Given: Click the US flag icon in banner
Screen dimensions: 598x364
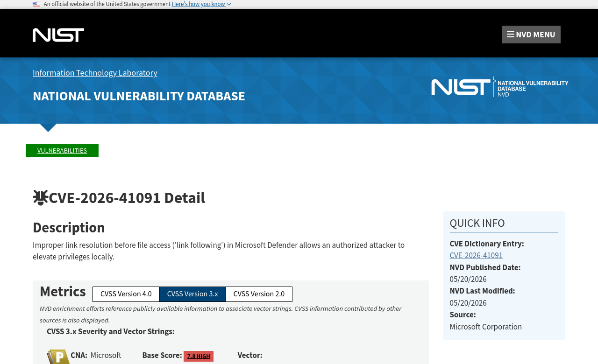Looking at the screenshot, I should [x=36, y=4].
